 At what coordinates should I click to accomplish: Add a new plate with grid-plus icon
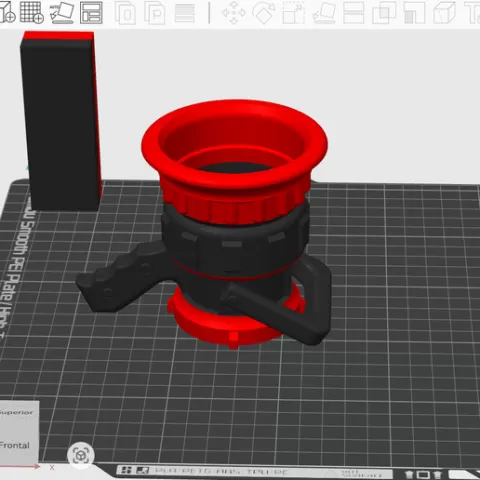pyautogui.click(x=32, y=13)
